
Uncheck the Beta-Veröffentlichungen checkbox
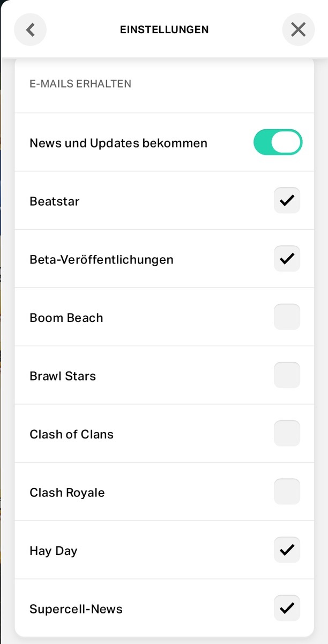[x=287, y=259]
